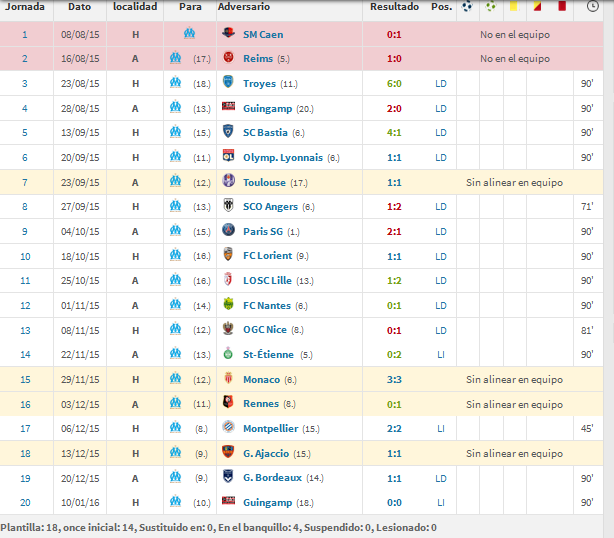Click the G. Bordeaux club crest
Screen dimensions: 614x538
pos(228,477)
